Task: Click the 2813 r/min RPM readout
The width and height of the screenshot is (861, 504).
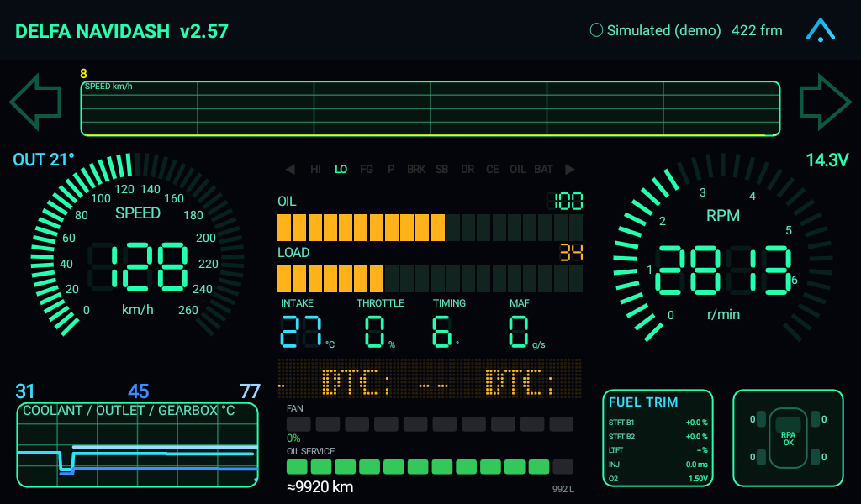Action: [723, 270]
